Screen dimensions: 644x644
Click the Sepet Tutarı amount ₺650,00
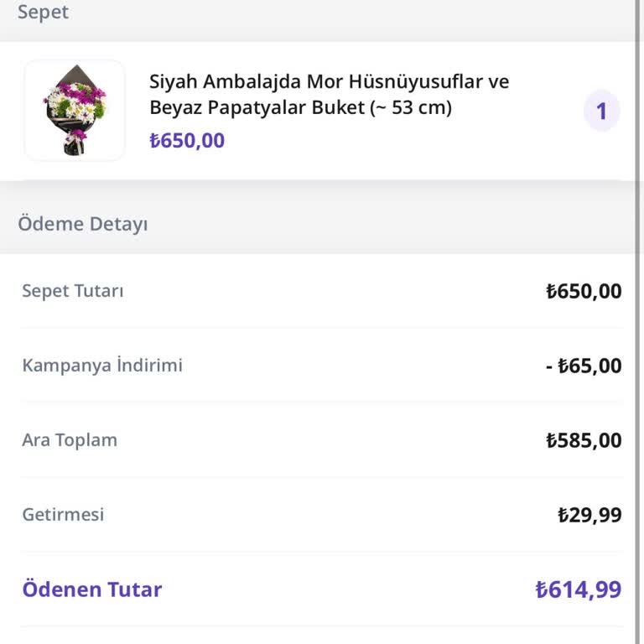click(x=584, y=292)
